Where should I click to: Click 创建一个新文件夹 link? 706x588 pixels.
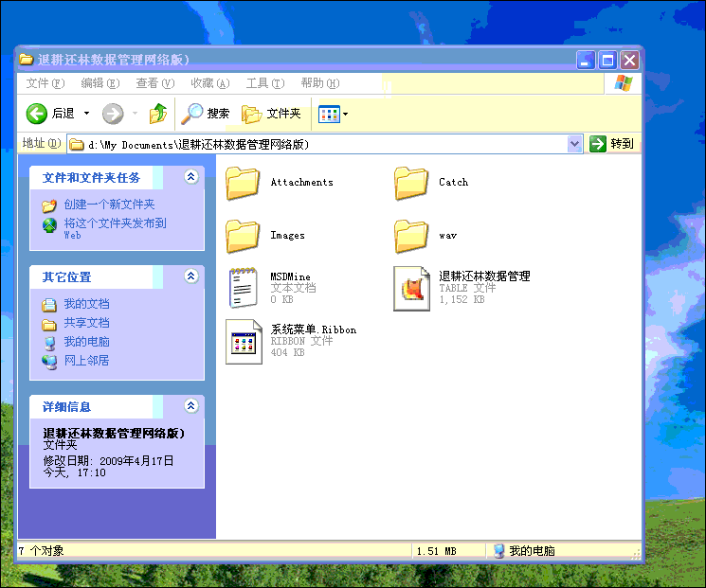coord(109,205)
